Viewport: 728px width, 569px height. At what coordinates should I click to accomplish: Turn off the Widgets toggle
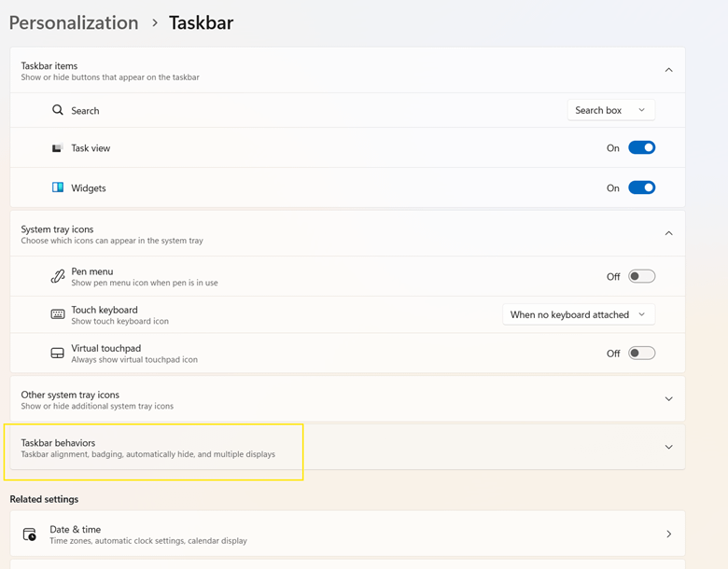[x=641, y=187]
